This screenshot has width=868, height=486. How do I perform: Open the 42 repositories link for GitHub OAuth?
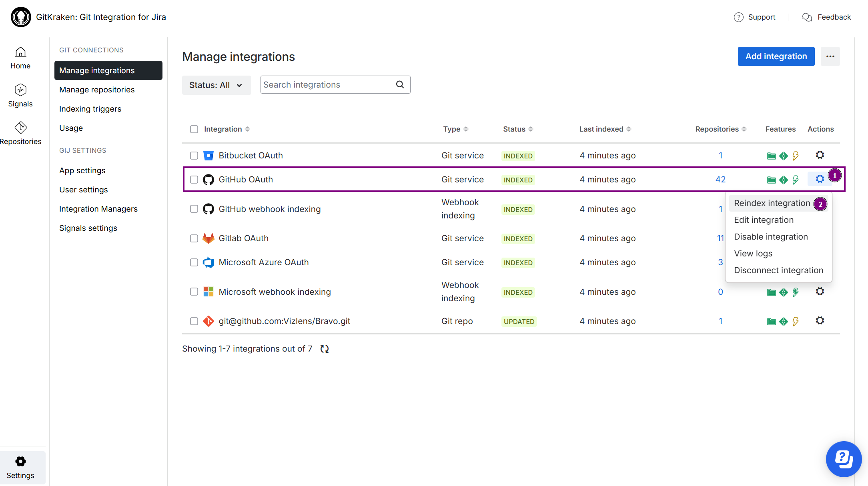point(720,179)
